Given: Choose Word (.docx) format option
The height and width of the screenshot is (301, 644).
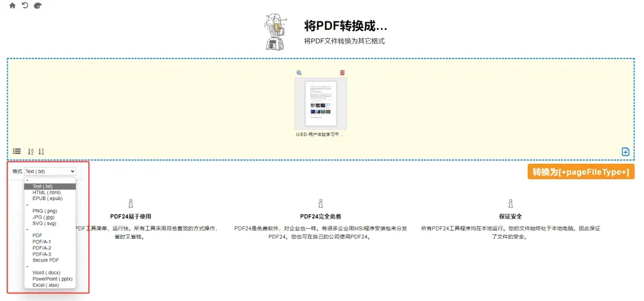Looking at the screenshot, I should click(49, 272).
